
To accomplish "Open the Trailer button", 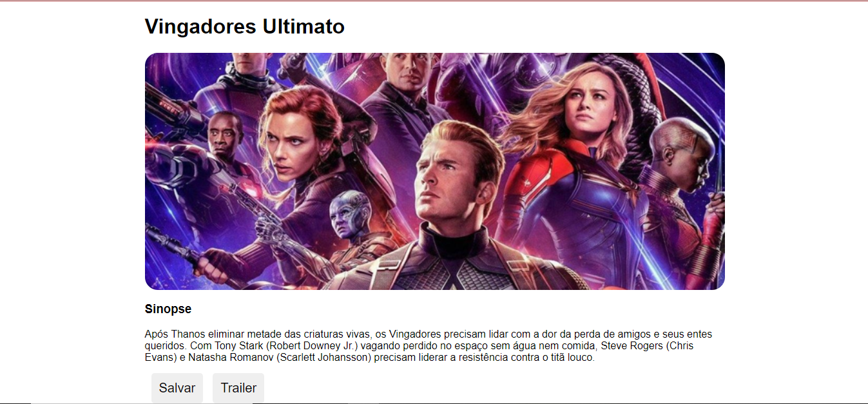I will pos(238,388).
